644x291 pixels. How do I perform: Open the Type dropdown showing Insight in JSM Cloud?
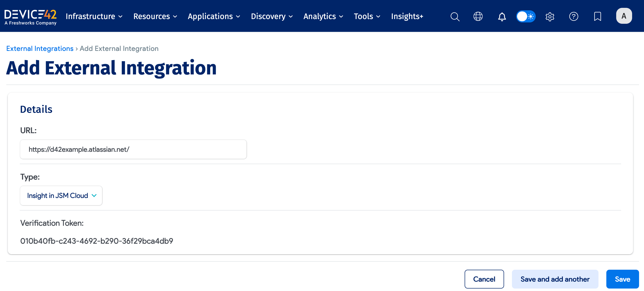pos(61,195)
